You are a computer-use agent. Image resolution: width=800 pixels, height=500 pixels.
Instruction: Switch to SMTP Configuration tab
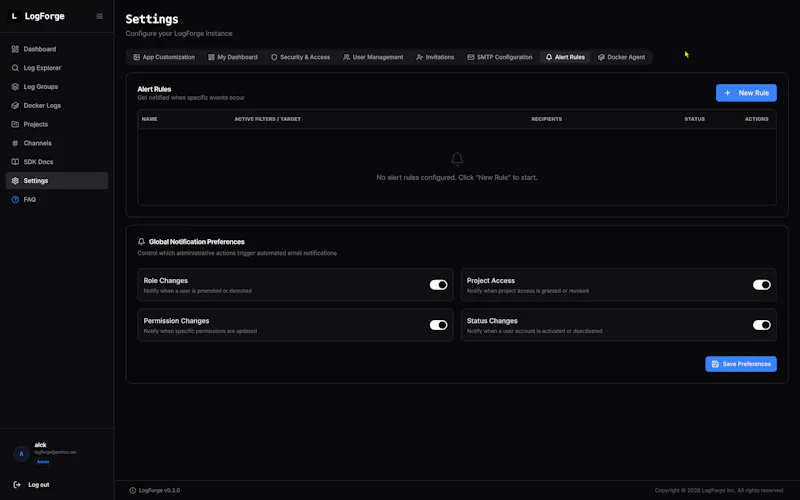click(499, 57)
